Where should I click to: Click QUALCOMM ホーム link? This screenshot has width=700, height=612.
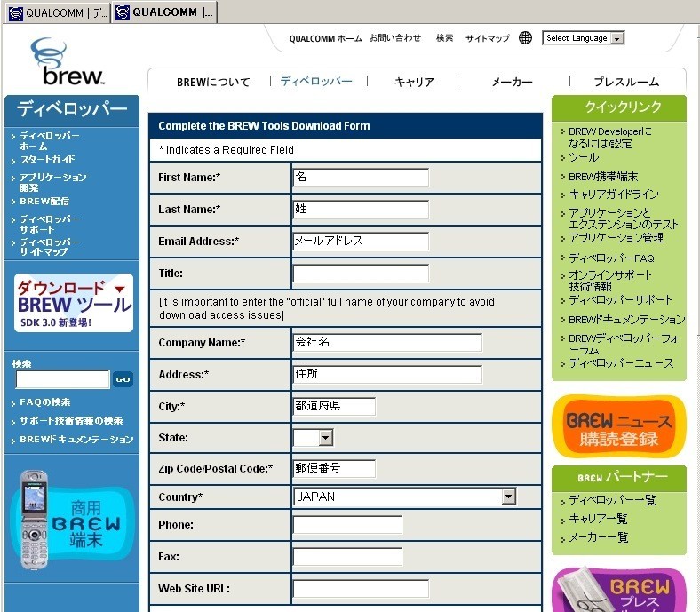pos(325,38)
